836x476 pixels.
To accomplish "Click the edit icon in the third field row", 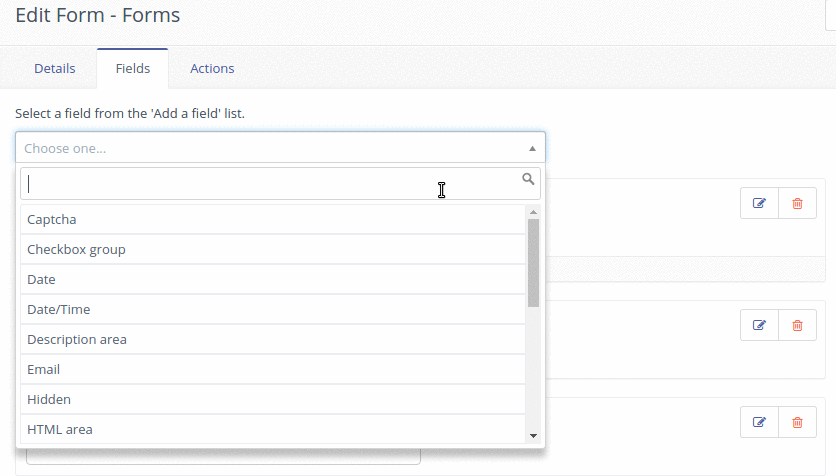I will (x=759, y=422).
